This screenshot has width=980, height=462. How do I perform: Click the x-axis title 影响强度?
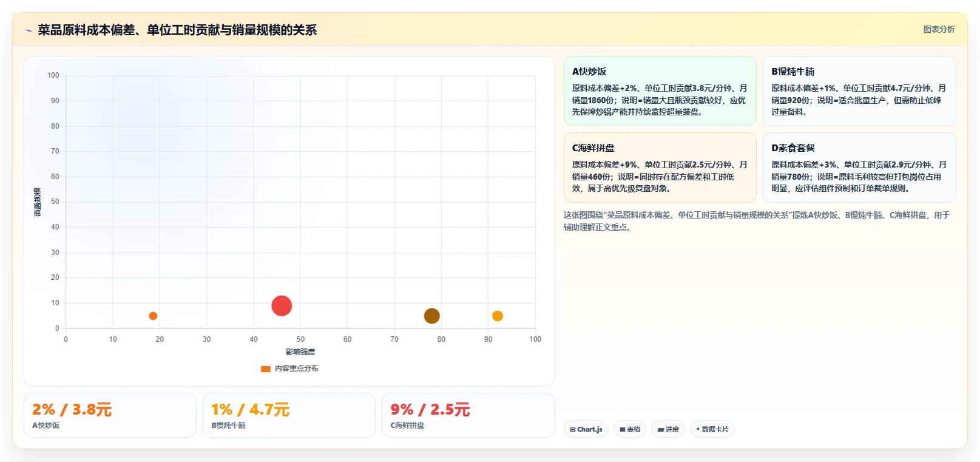coord(300,352)
